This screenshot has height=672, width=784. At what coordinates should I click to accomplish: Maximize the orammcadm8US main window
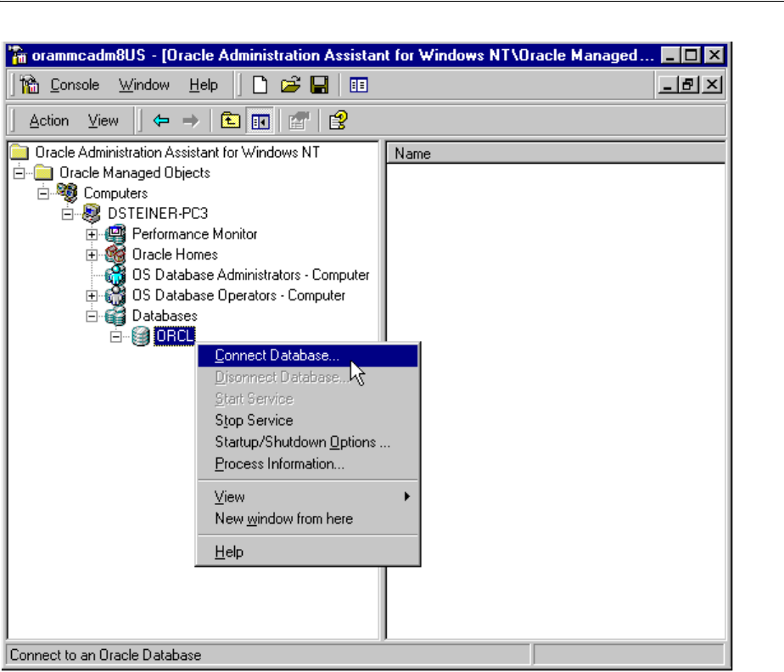[x=692, y=55]
